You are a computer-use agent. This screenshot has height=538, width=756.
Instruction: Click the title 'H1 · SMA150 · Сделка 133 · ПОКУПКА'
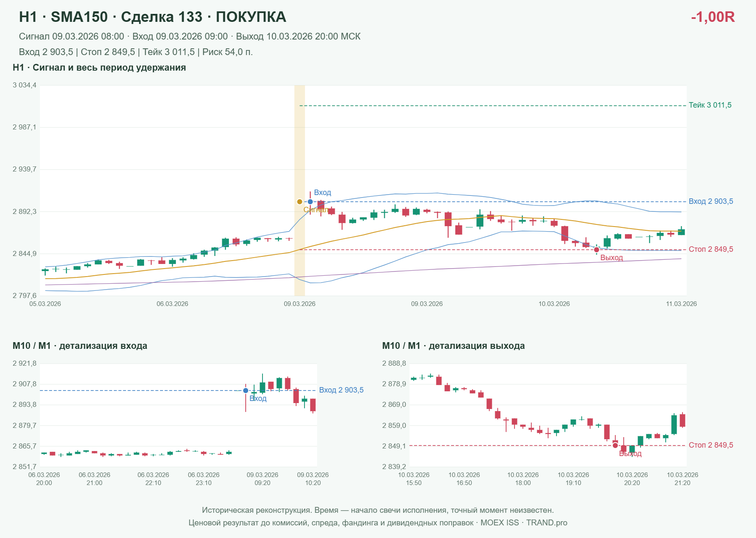tap(152, 17)
